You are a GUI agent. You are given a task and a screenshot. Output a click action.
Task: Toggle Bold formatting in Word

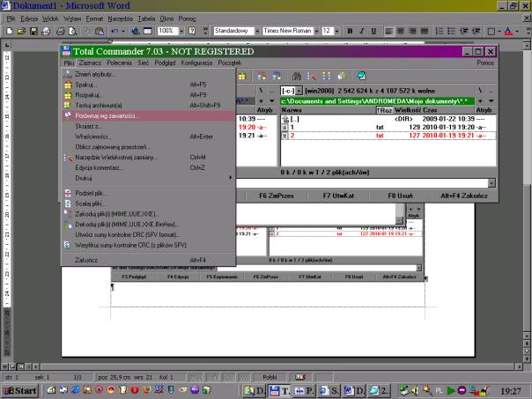(x=350, y=31)
